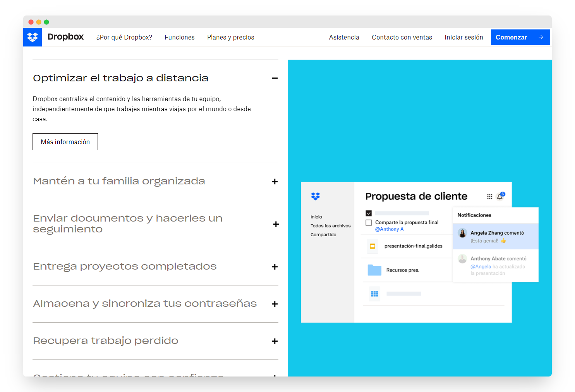Click the @Anthony A mention
The width and height of the screenshot is (575, 392).
(x=389, y=229)
